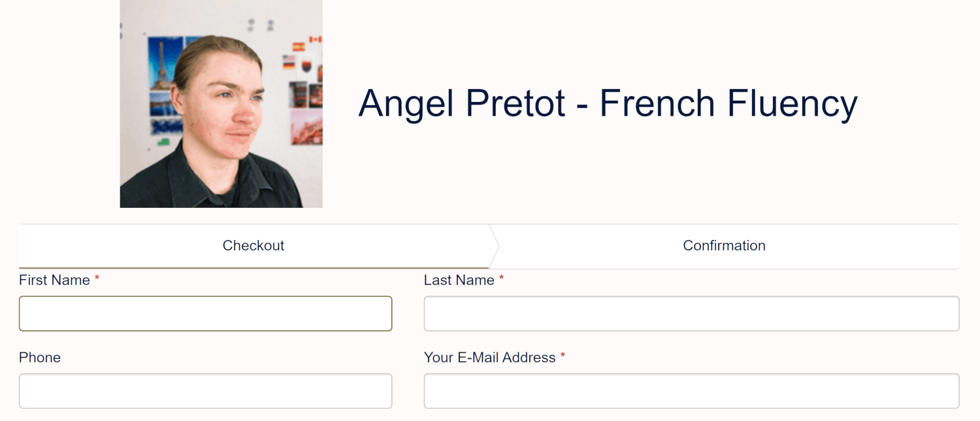This screenshot has height=421, width=980.
Task: Select the Phone number field
Action: click(x=205, y=391)
